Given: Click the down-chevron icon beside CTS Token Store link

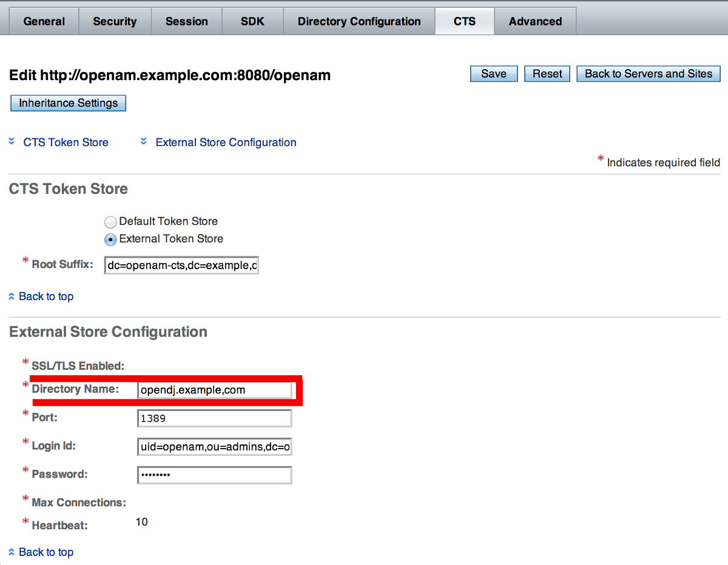Looking at the screenshot, I should 12,142.
